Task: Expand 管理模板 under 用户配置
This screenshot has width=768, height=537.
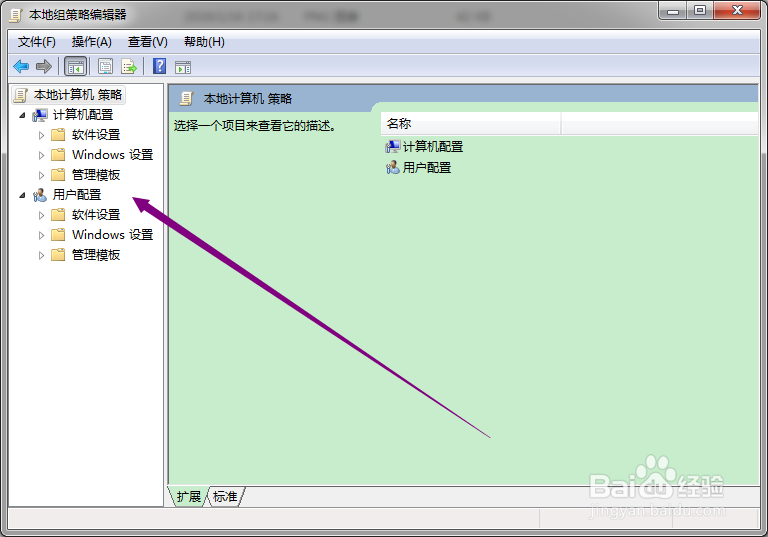Action: 41,255
